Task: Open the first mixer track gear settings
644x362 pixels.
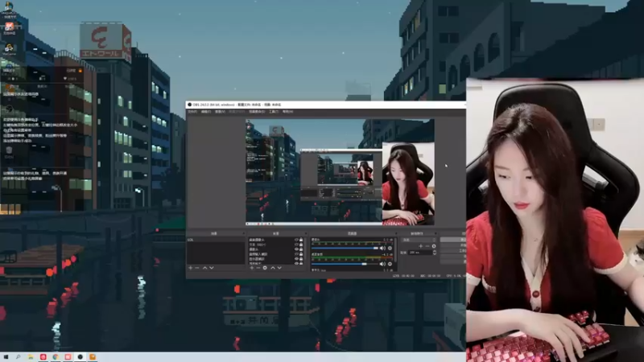Action: pos(390,248)
